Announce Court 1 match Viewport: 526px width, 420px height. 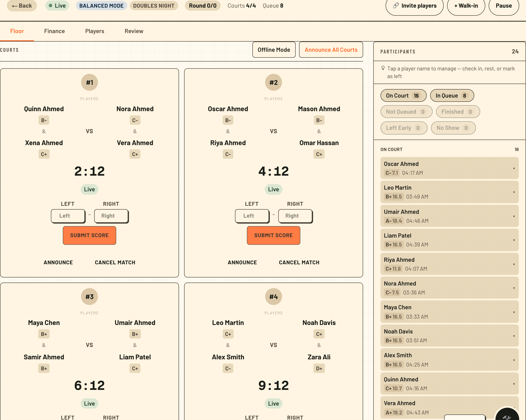58,263
